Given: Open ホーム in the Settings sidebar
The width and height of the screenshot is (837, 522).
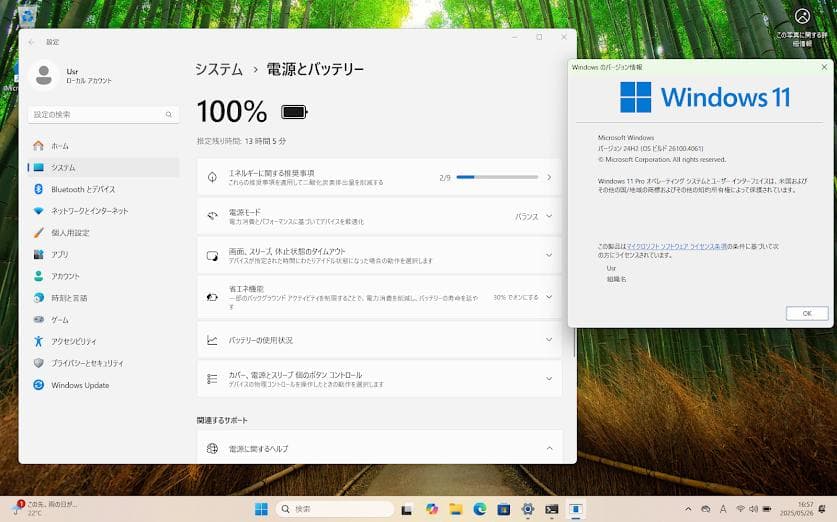Looking at the screenshot, I should point(104,146).
